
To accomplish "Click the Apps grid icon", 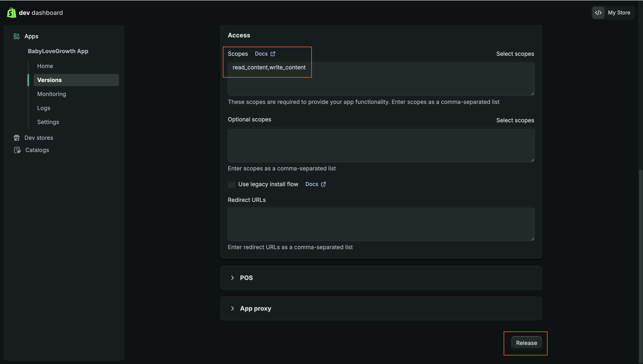I will coord(16,36).
